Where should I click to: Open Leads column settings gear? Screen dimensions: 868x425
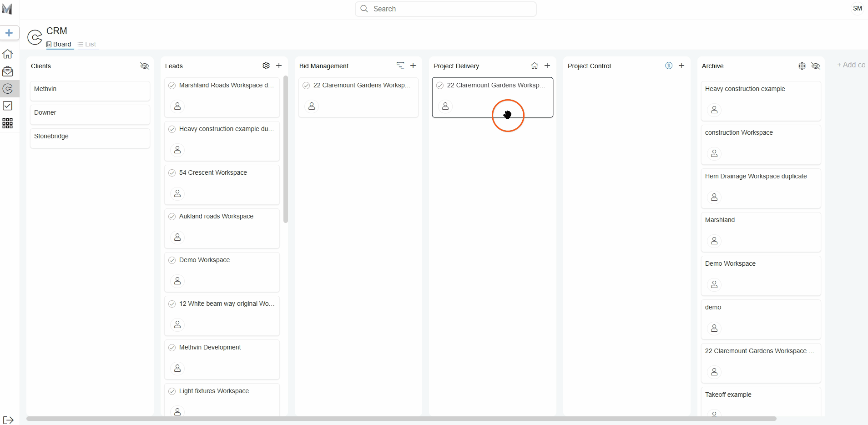266,66
